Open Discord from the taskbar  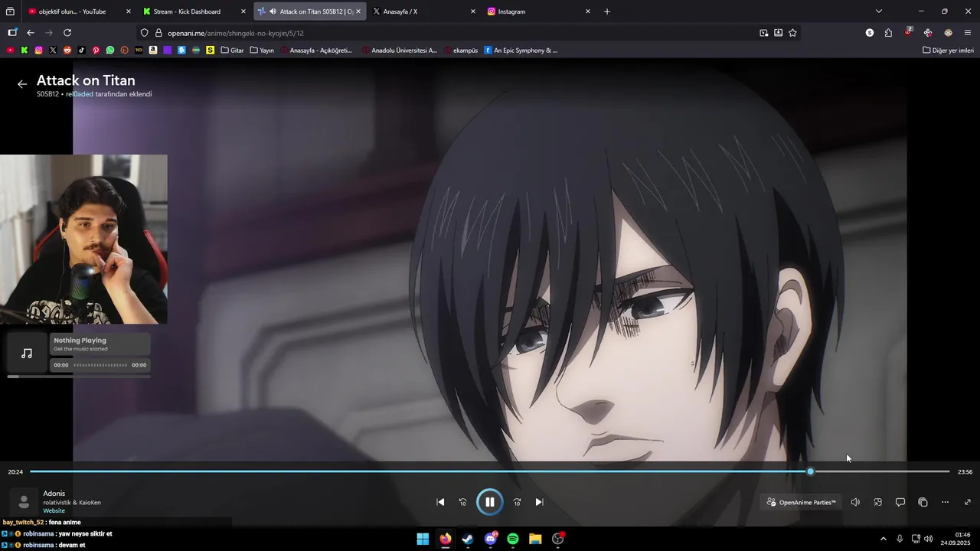pyautogui.click(x=490, y=539)
